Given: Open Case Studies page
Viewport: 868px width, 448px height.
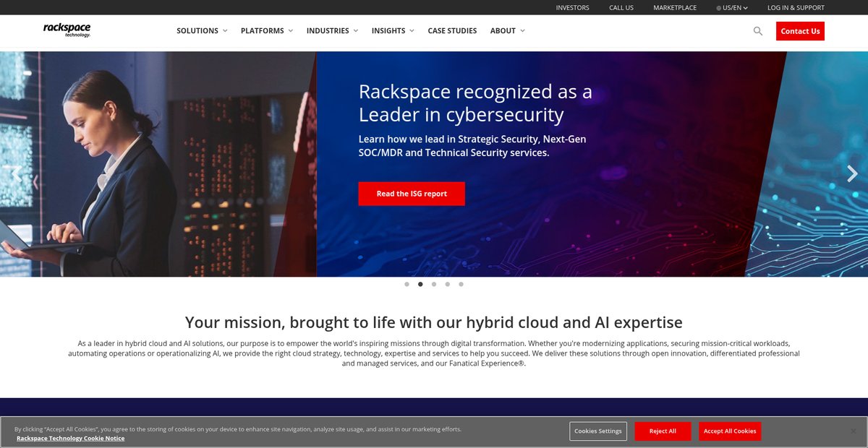Looking at the screenshot, I should click(x=452, y=31).
